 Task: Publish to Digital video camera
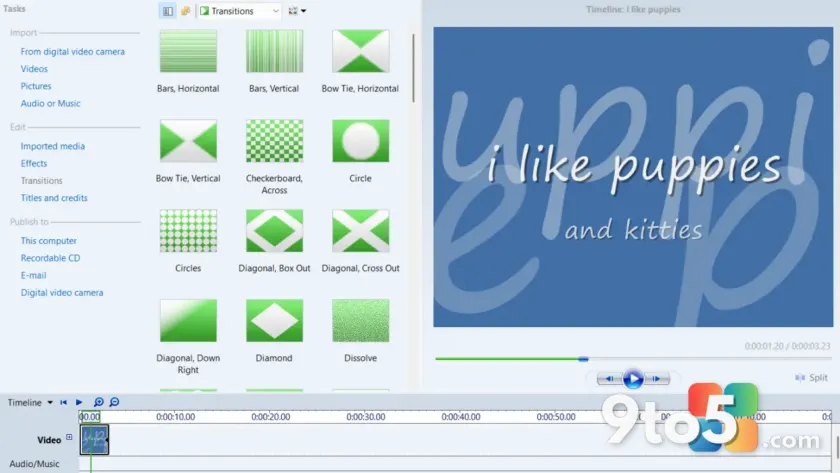coord(62,292)
